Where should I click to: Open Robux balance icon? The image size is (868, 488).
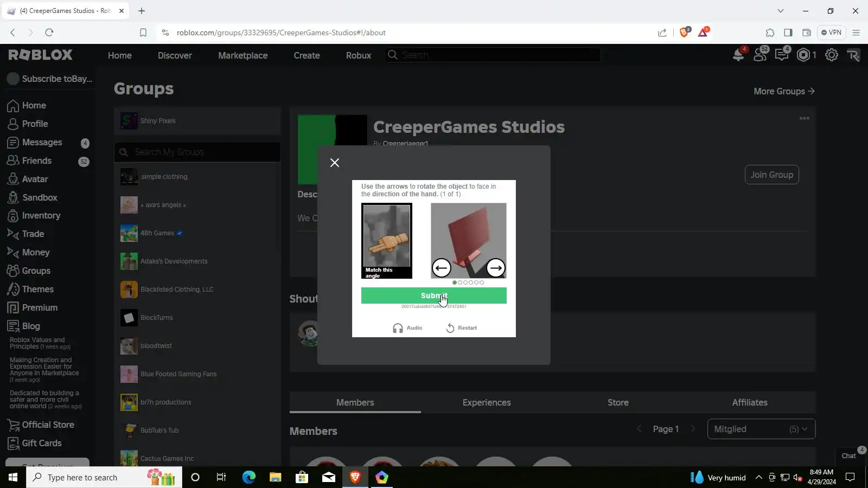tap(803, 55)
